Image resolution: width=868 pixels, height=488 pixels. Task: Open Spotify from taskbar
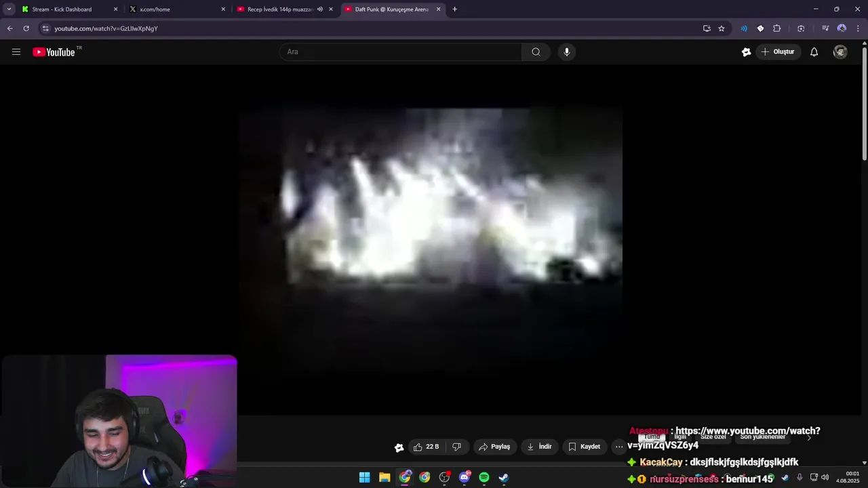[484, 477]
